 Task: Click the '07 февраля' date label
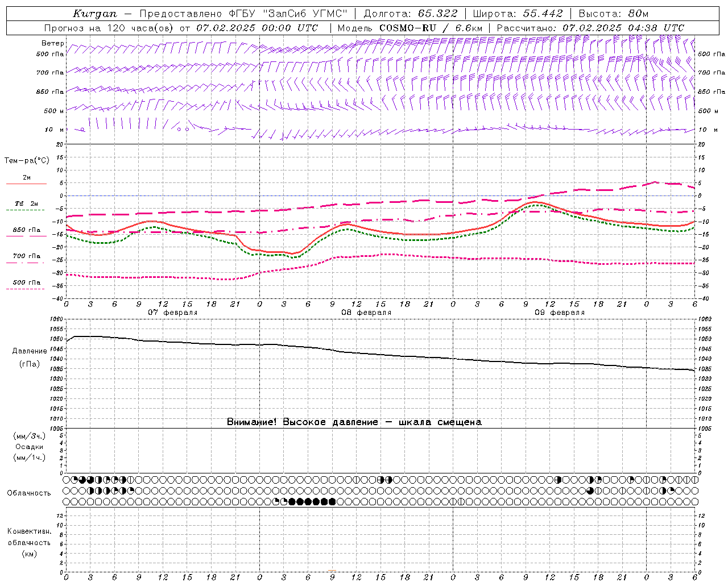(173, 313)
